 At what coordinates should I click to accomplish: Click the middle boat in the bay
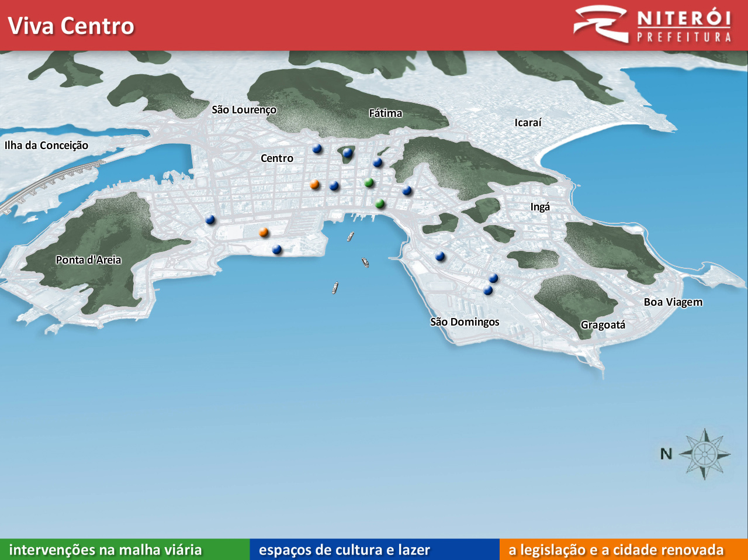click(x=365, y=262)
